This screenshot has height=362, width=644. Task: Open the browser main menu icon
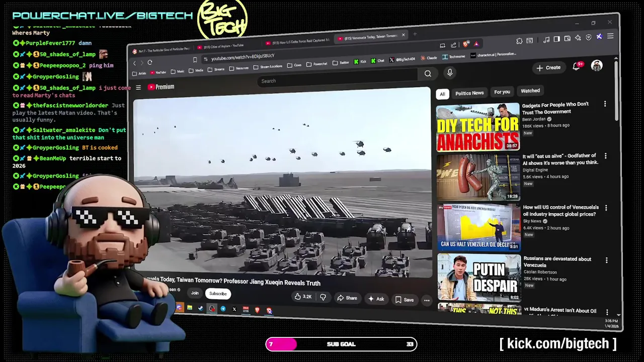click(x=610, y=36)
